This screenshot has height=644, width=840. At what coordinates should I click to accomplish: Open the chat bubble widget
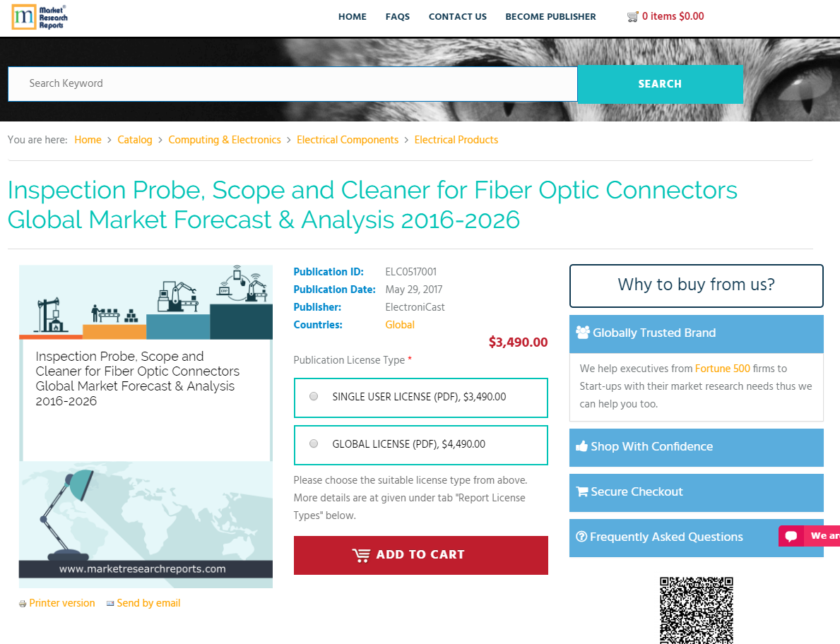tap(791, 536)
